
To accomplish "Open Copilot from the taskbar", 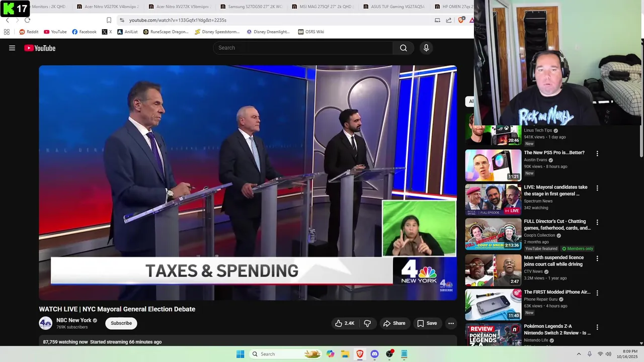I will pyautogui.click(x=331, y=354).
